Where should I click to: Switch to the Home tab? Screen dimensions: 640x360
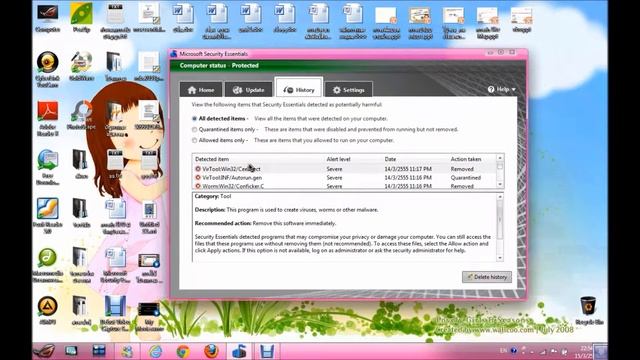tap(201, 90)
